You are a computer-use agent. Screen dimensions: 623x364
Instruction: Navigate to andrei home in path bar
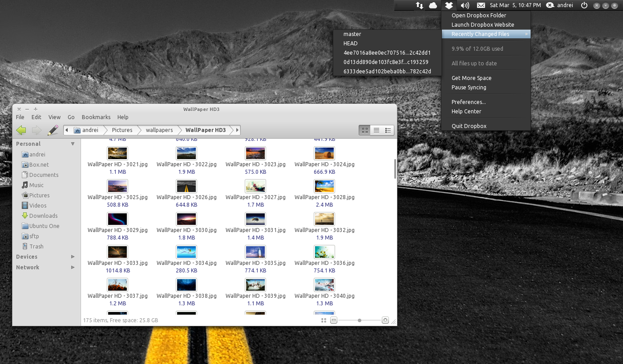pyautogui.click(x=86, y=130)
